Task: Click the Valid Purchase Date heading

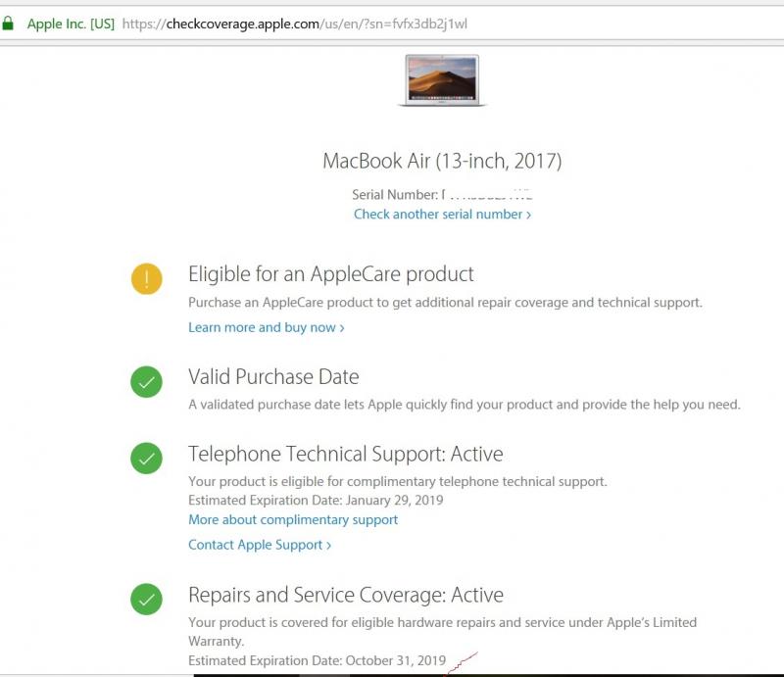Action: (273, 377)
